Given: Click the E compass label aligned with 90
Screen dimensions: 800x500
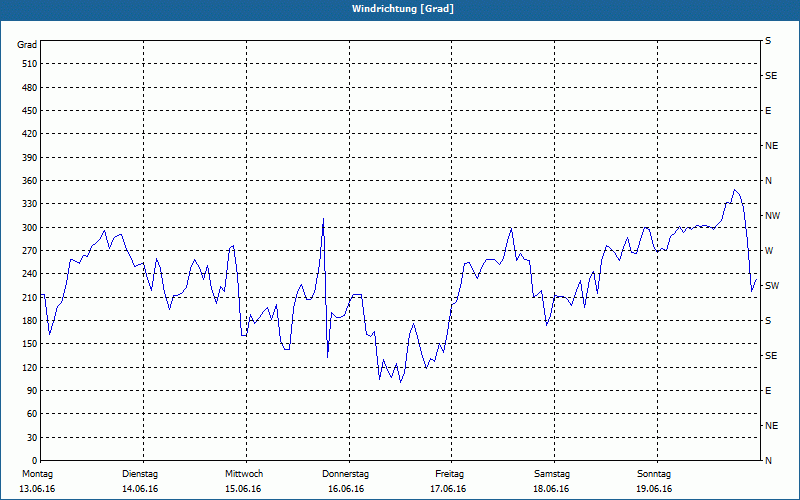Looking at the screenshot, I should point(768,391).
